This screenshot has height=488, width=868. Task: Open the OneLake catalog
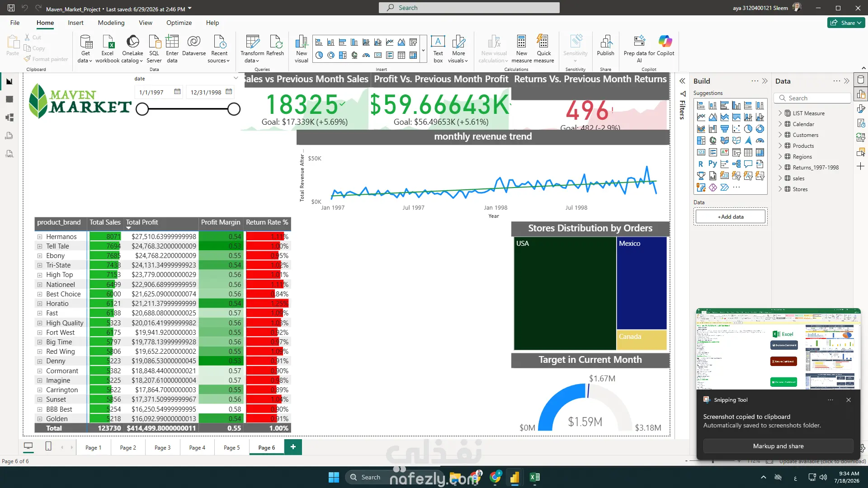tap(132, 49)
